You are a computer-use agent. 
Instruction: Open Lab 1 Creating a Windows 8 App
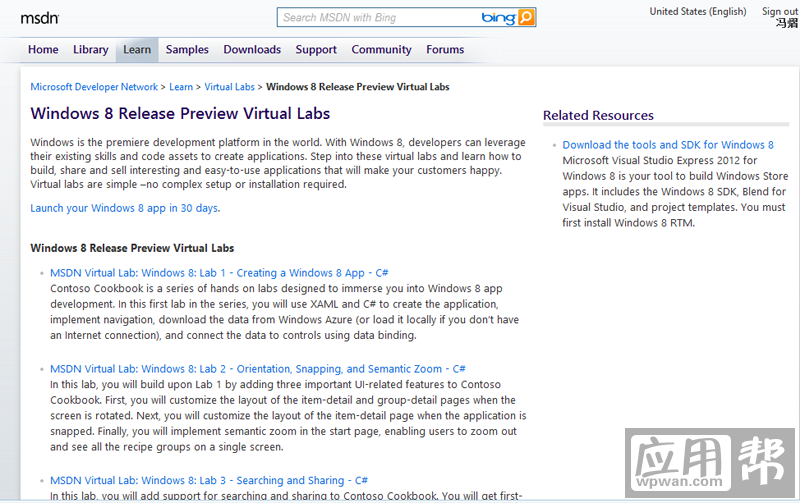(x=219, y=273)
